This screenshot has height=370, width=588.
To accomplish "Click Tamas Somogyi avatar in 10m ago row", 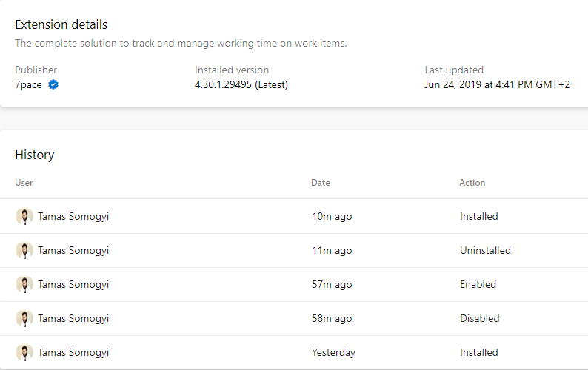I will pos(24,216).
